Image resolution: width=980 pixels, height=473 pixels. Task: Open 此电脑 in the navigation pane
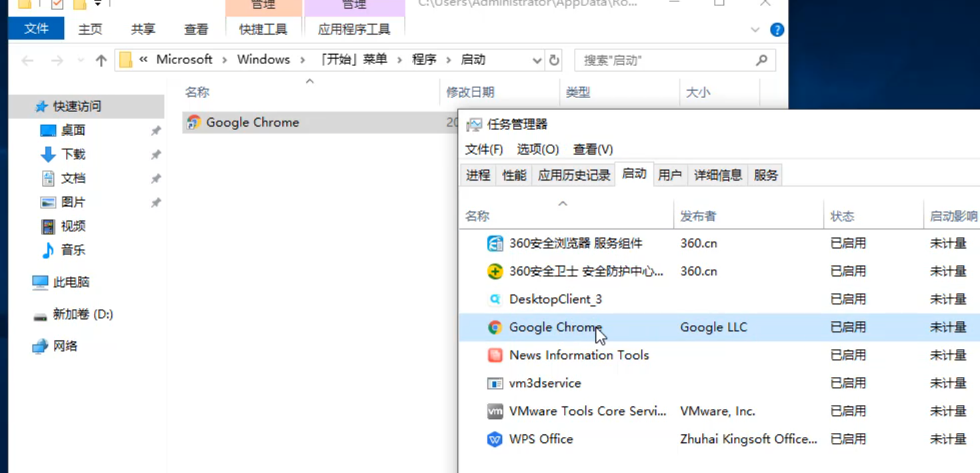click(71, 282)
